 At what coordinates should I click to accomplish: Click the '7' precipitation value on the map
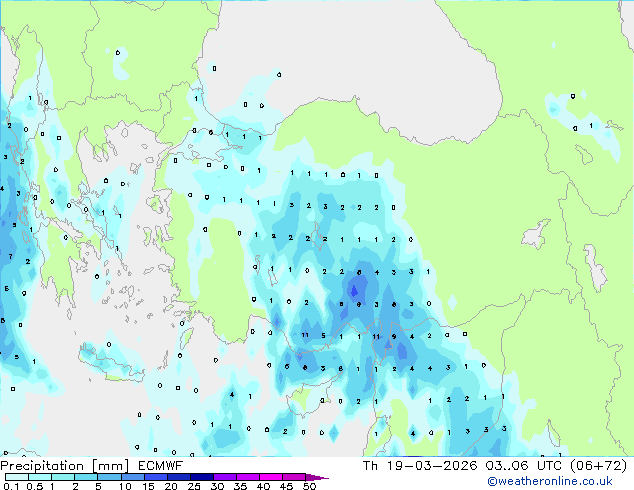[x=11, y=256]
